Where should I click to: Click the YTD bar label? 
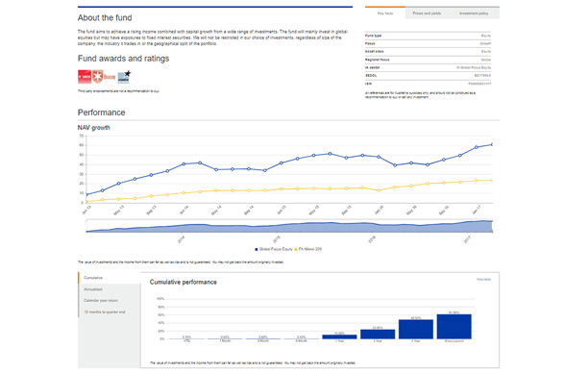[x=186, y=341]
